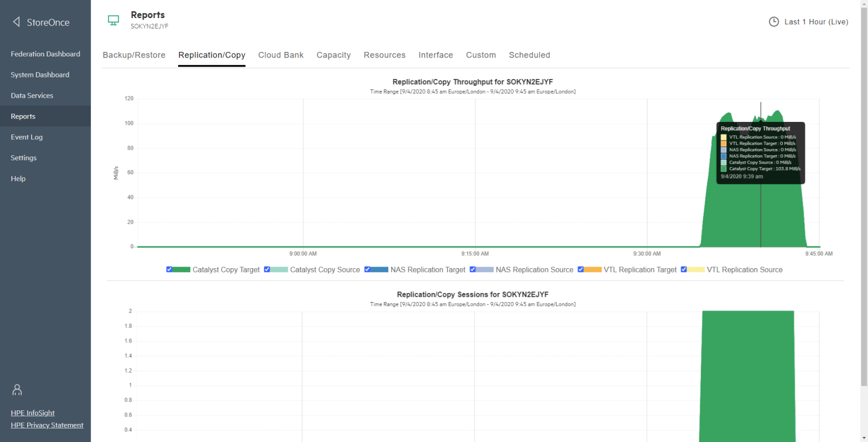Viewport: 868px width, 442px height.
Task: Open the Event Log section
Action: 27,137
